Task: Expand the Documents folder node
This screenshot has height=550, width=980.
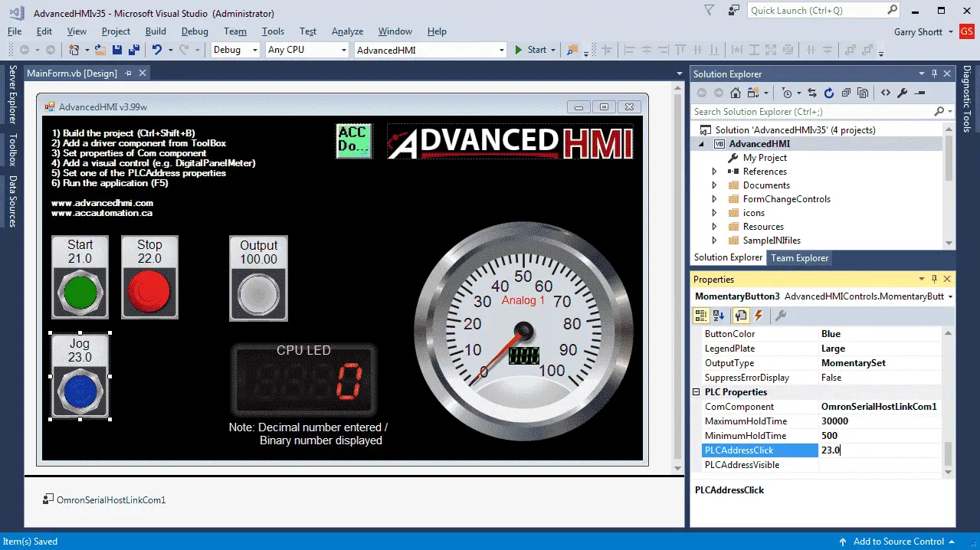Action: coord(714,185)
